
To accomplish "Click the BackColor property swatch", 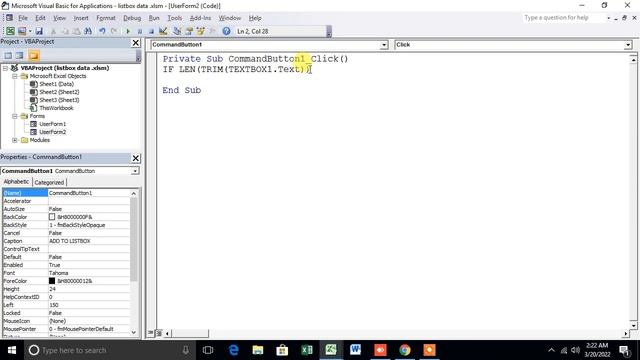I will pos(52,217).
